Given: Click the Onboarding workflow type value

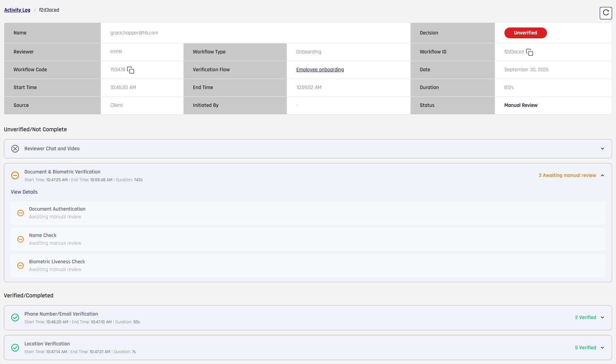Looking at the screenshot, I should pyautogui.click(x=309, y=52).
